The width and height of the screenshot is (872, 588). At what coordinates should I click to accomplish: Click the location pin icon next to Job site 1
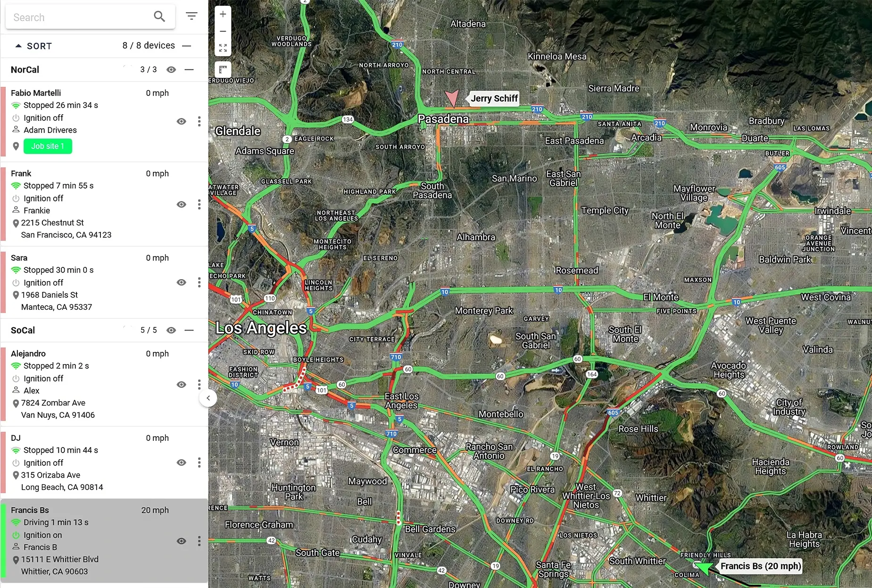pyautogui.click(x=16, y=146)
